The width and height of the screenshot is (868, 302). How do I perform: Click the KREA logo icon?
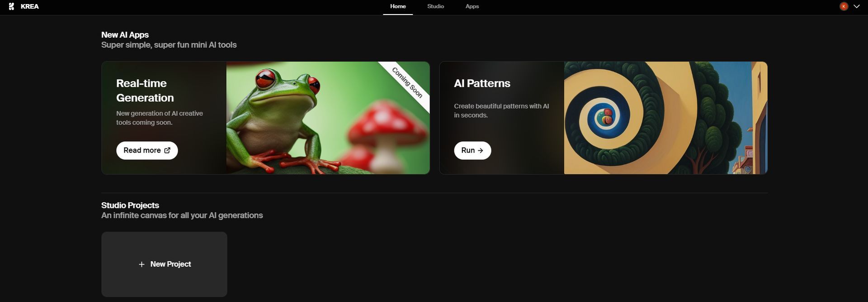click(11, 6)
